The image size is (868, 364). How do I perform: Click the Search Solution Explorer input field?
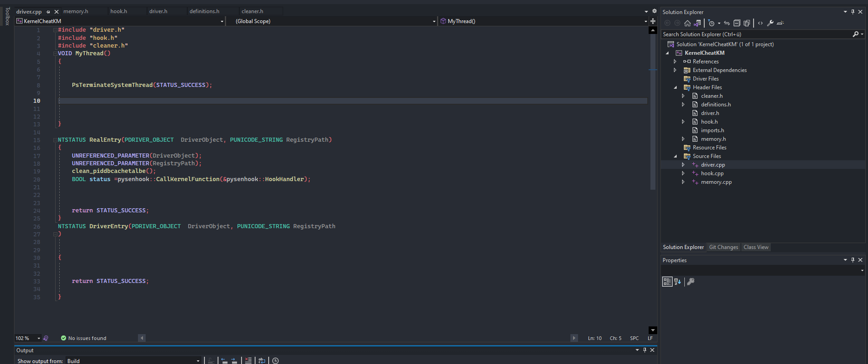click(756, 34)
